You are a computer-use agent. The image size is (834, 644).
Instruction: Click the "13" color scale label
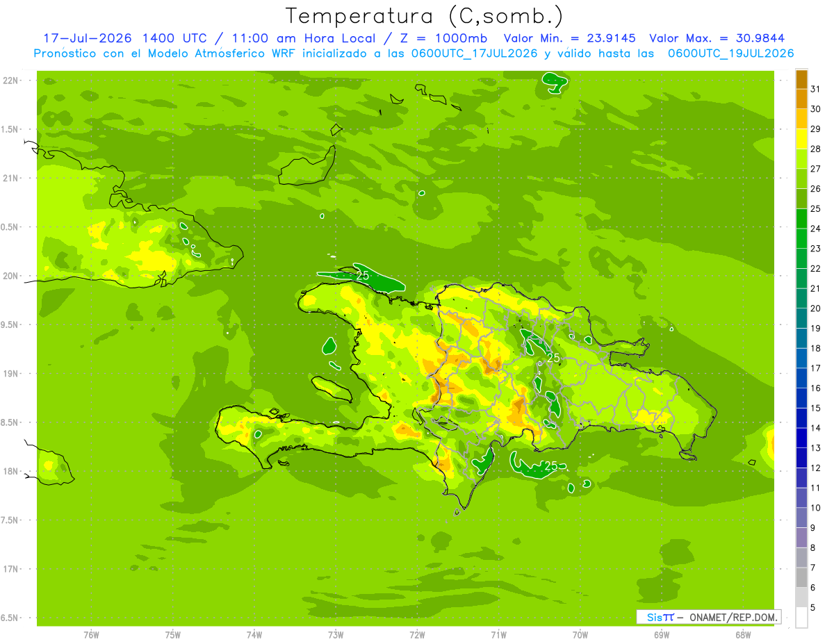(816, 448)
